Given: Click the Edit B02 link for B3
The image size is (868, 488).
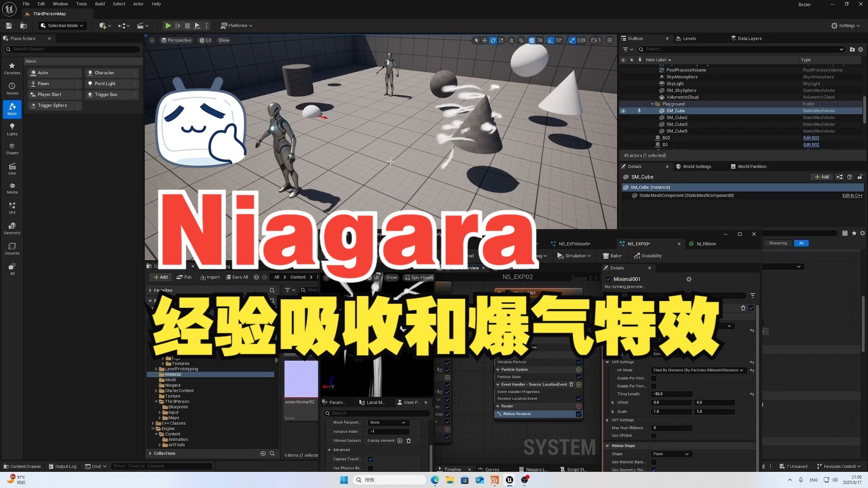Looking at the screenshot, I should [x=811, y=145].
